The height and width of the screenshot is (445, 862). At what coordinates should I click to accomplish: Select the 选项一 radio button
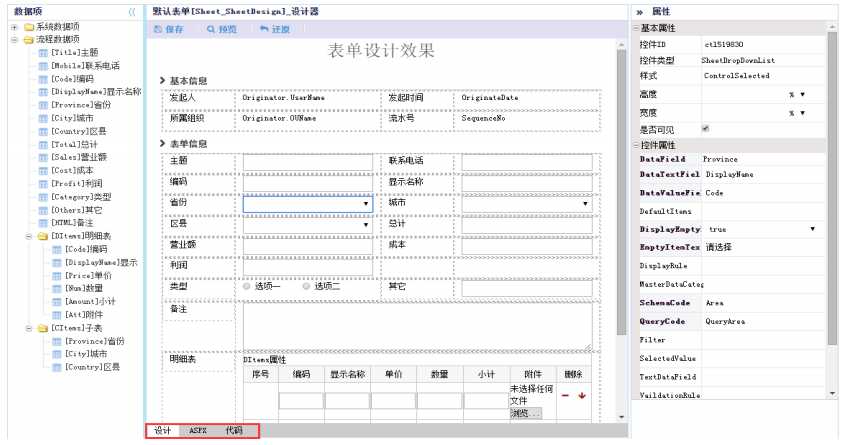pos(247,287)
